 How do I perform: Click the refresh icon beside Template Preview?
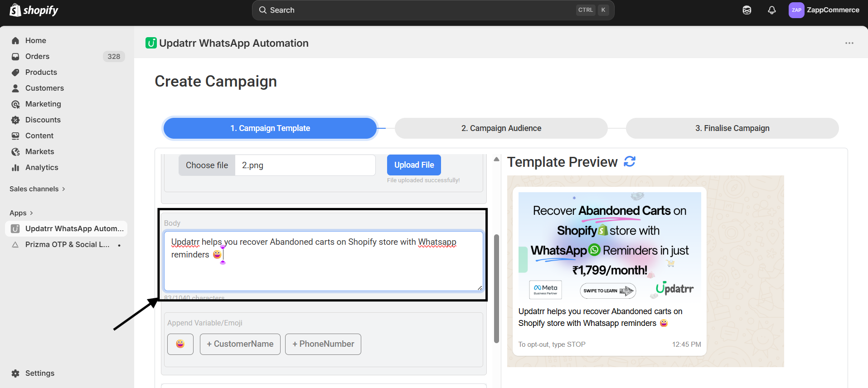(630, 161)
